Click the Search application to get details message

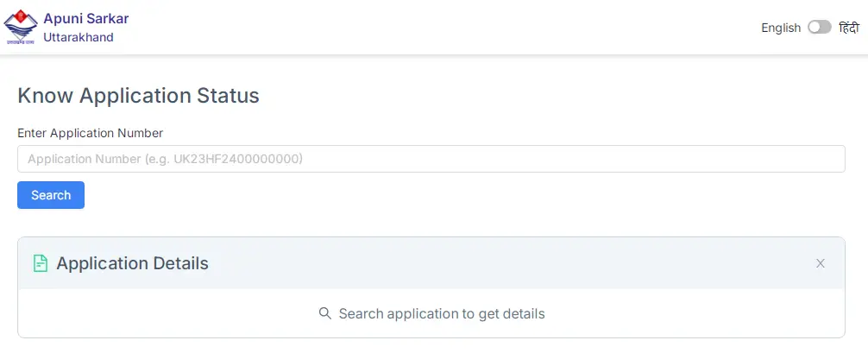442,313
